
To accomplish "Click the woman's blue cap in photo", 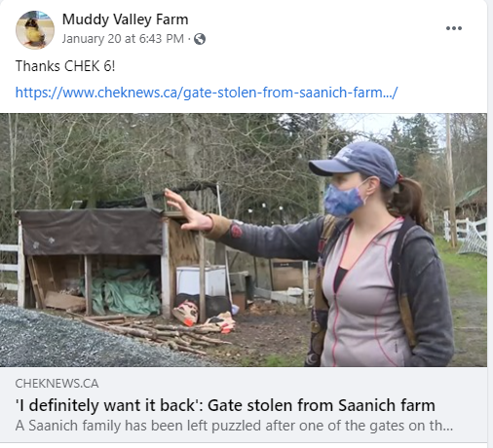I will coord(355,163).
